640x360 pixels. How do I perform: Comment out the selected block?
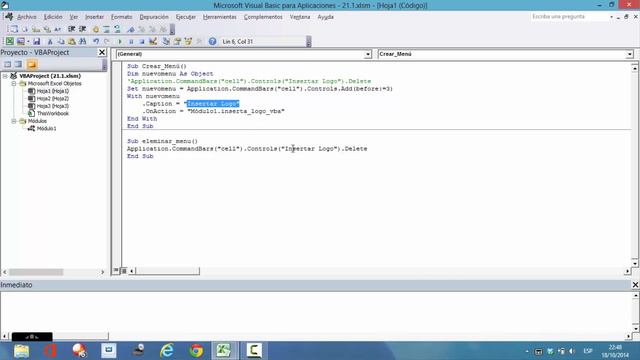coord(106,29)
